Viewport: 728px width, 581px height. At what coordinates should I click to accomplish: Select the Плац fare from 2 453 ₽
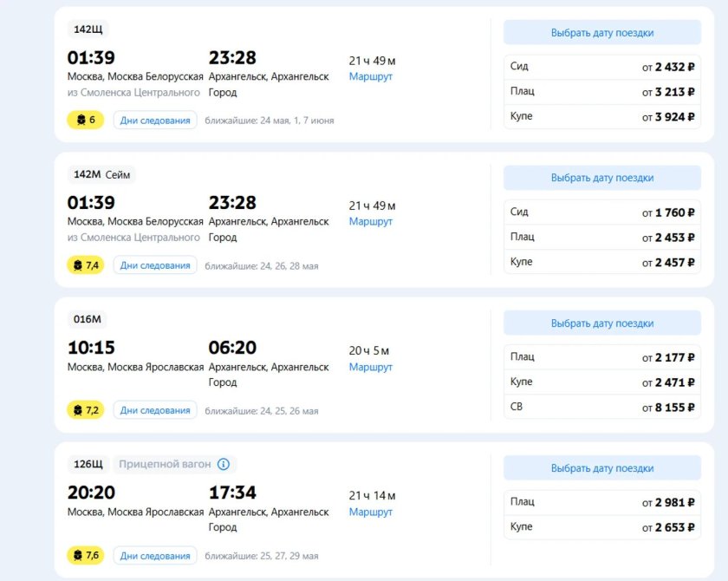pos(601,237)
